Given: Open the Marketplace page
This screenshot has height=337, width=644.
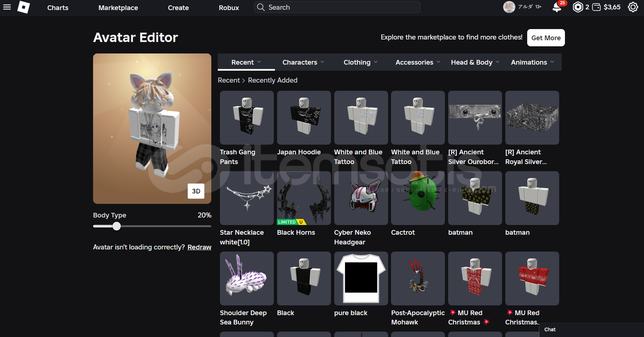Looking at the screenshot, I should pos(118,8).
